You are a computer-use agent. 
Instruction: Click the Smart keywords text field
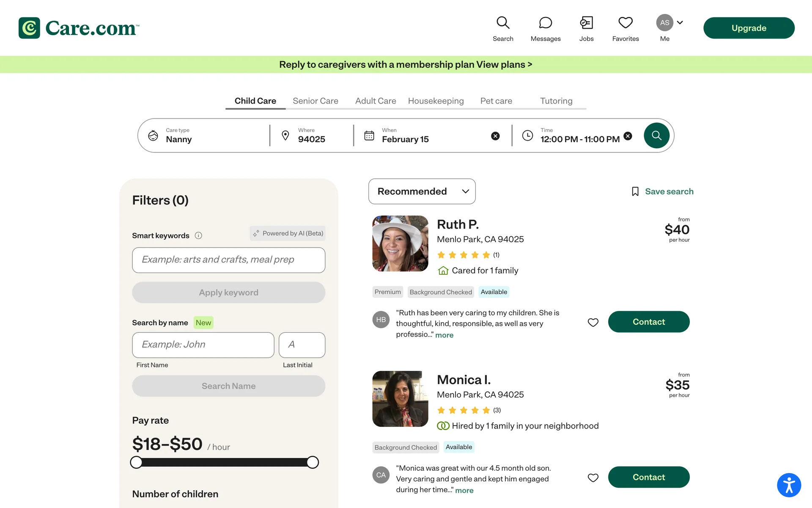(228, 260)
